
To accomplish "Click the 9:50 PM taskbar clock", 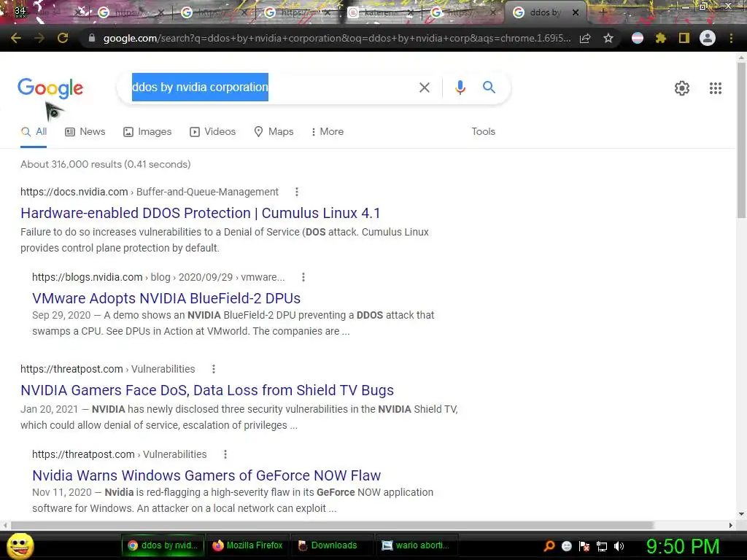I will 683,546.
